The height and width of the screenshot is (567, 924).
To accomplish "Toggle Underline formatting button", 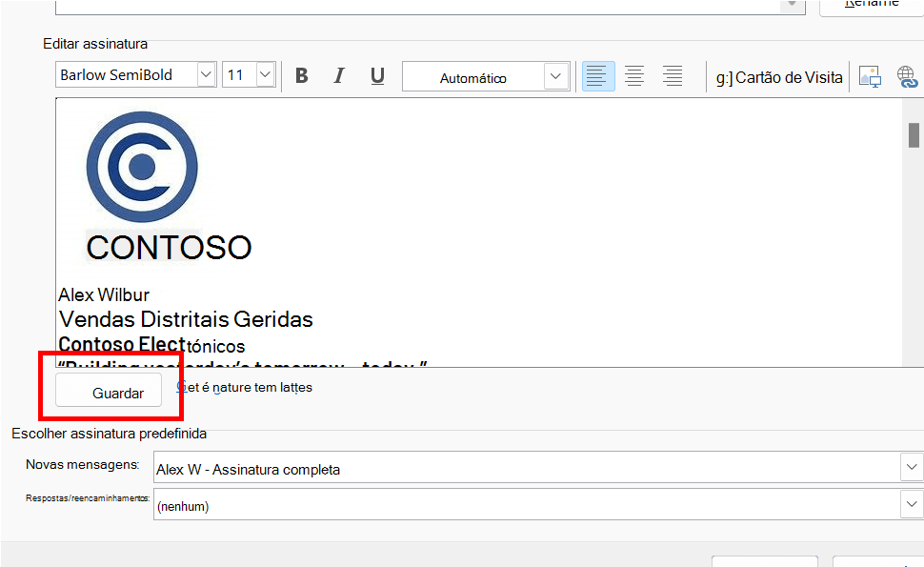I will pyautogui.click(x=377, y=75).
